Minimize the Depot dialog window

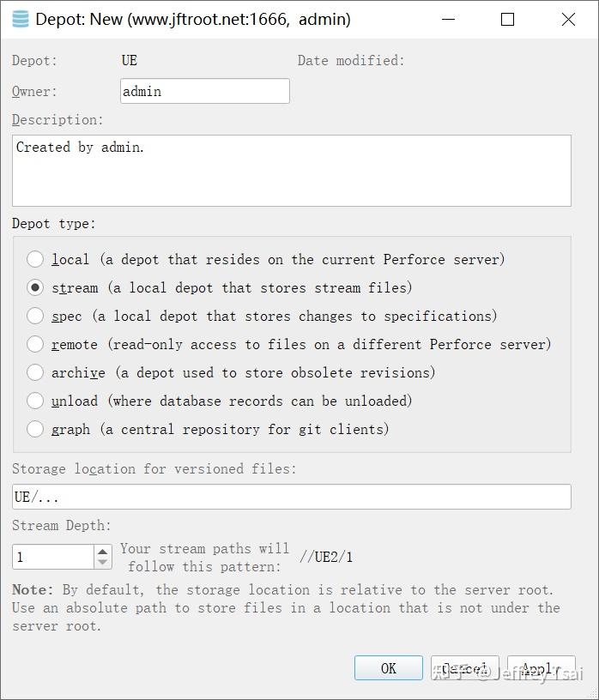(448, 19)
